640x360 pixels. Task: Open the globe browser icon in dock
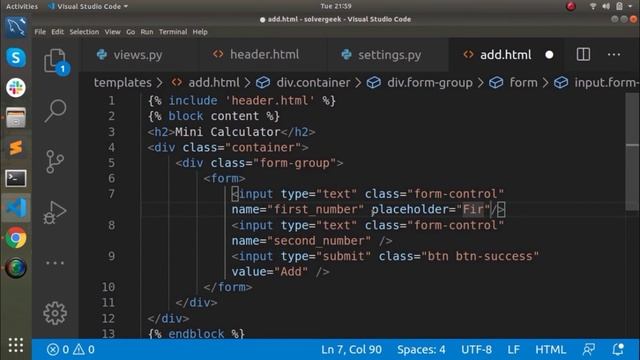point(16,268)
